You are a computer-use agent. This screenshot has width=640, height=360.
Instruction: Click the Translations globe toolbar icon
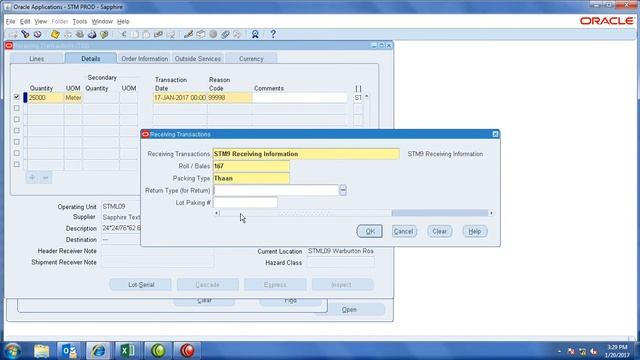click(213, 34)
